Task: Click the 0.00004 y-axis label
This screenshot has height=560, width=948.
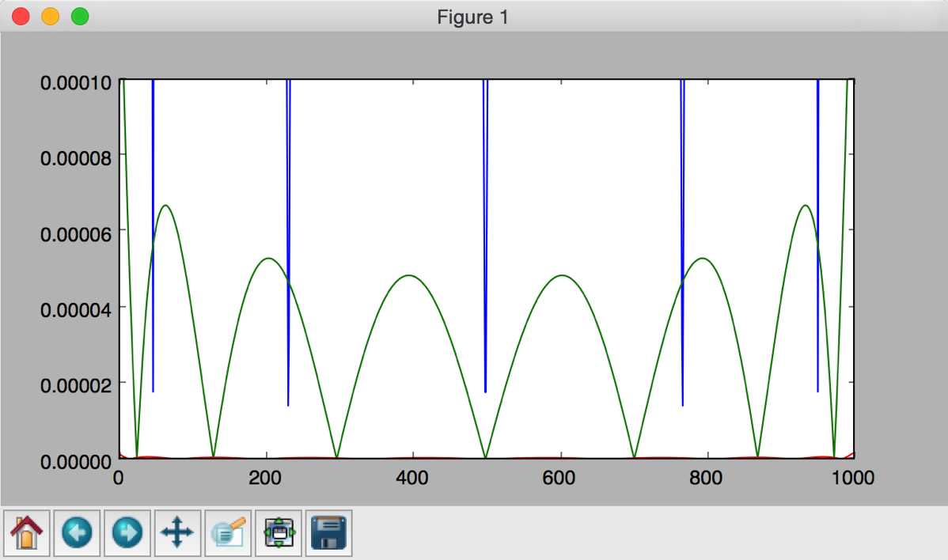Action: [x=76, y=310]
